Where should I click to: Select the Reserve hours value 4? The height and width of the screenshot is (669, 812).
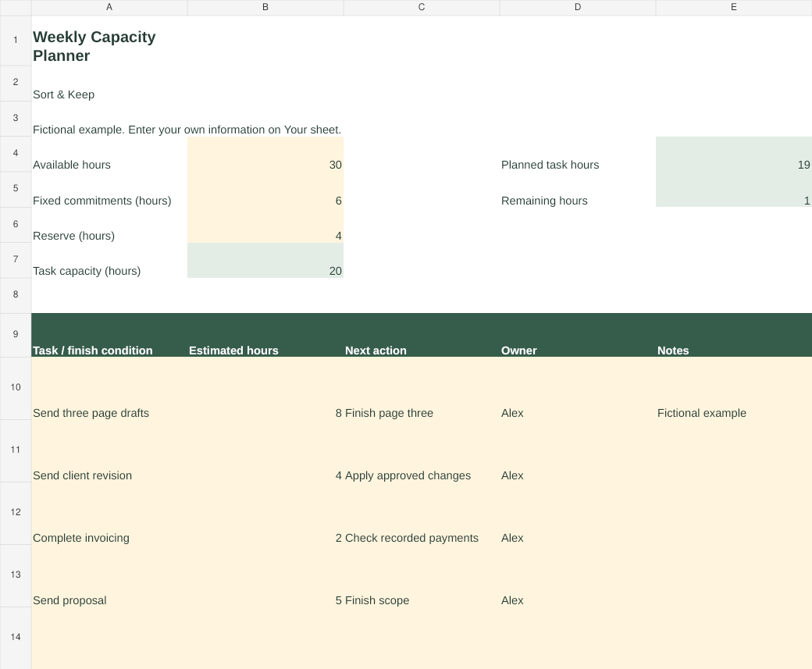pyautogui.click(x=265, y=226)
